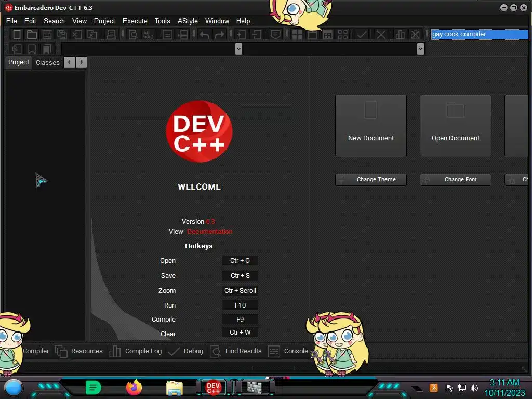Open the View menu
The image size is (532, 399).
(79, 21)
